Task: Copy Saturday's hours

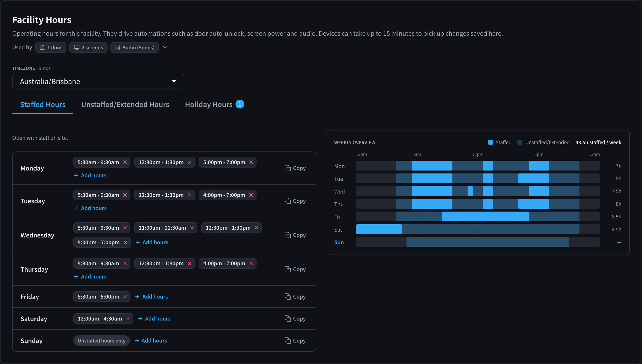Action: click(295, 319)
